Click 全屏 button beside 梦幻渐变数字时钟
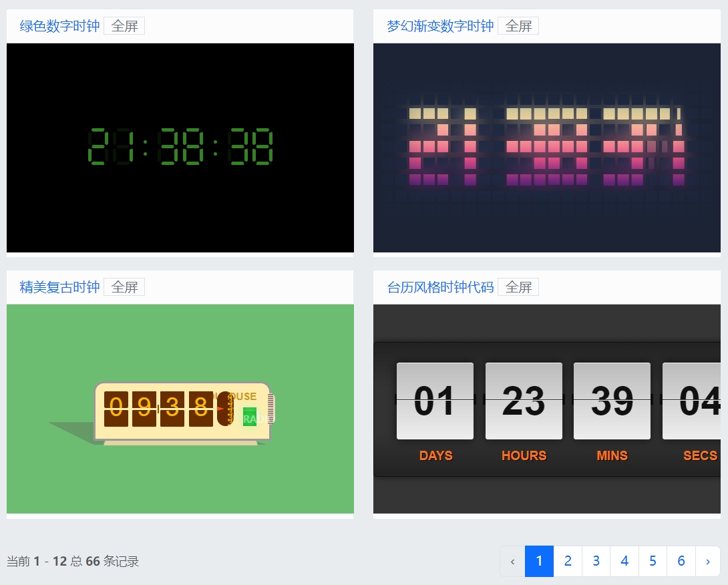Viewport: 728px width, 585px height. tap(518, 26)
